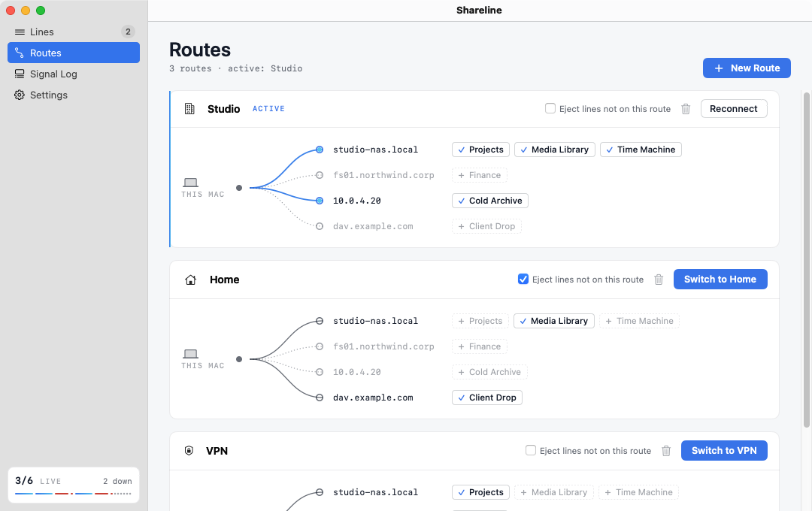Click the '2 down' status text
812x511 pixels.
[117, 481]
